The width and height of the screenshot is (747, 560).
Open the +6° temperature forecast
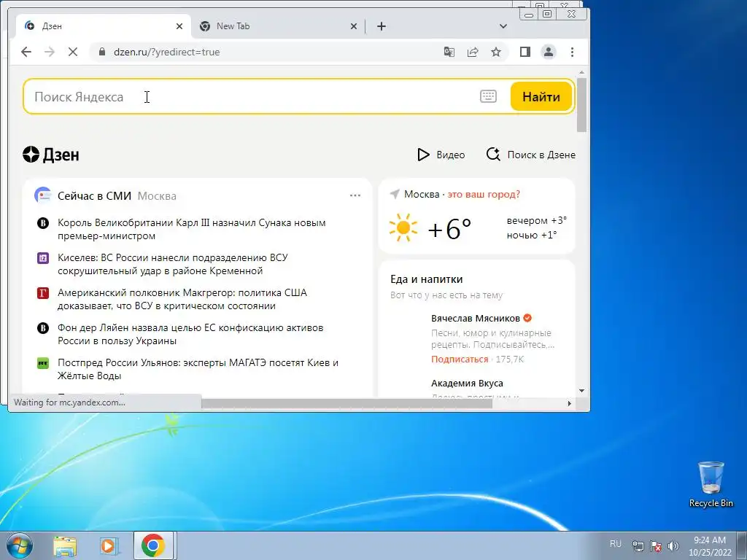click(449, 229)
